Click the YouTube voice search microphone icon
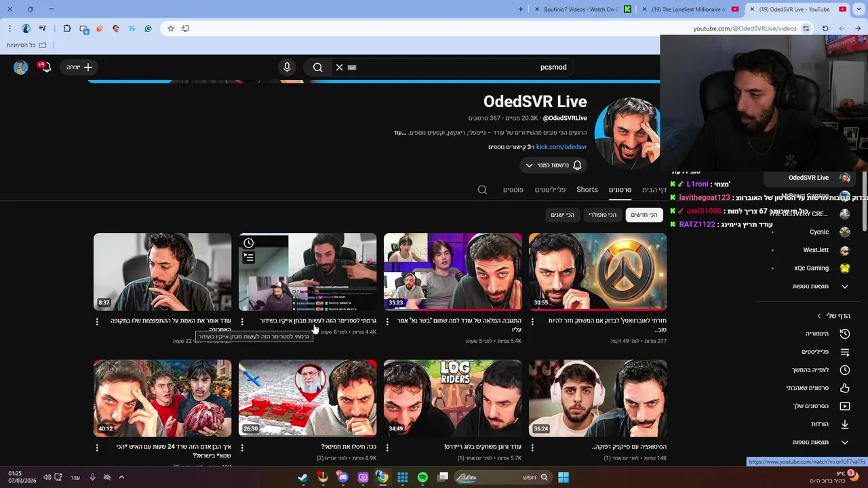This screenshot has width=868, height=488. (287, 67)
